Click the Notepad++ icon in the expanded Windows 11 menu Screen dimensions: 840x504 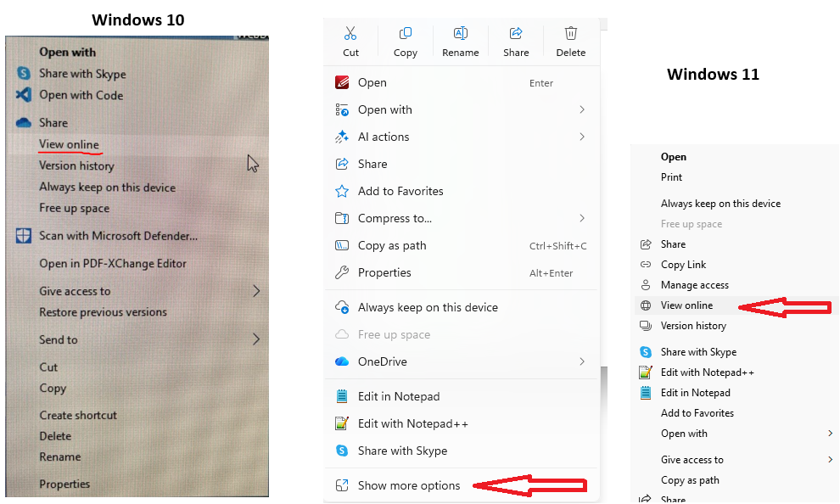coord(646,372)
